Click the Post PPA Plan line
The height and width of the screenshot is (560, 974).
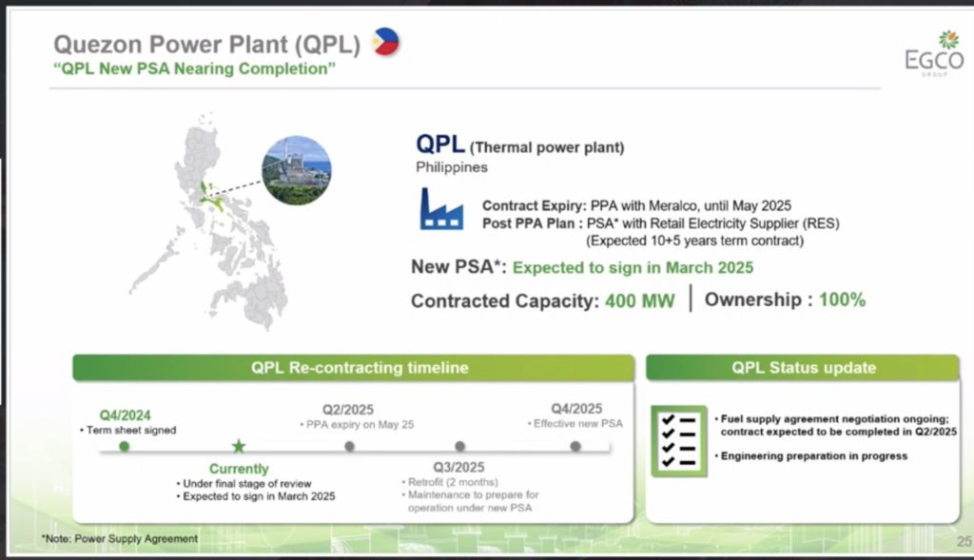click(661, 223)
